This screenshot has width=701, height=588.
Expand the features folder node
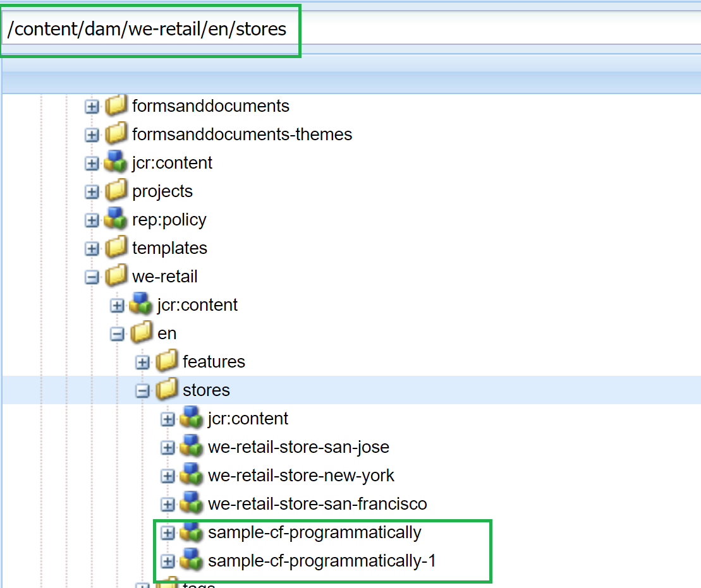pyautogui.click(x=142, y=361)
